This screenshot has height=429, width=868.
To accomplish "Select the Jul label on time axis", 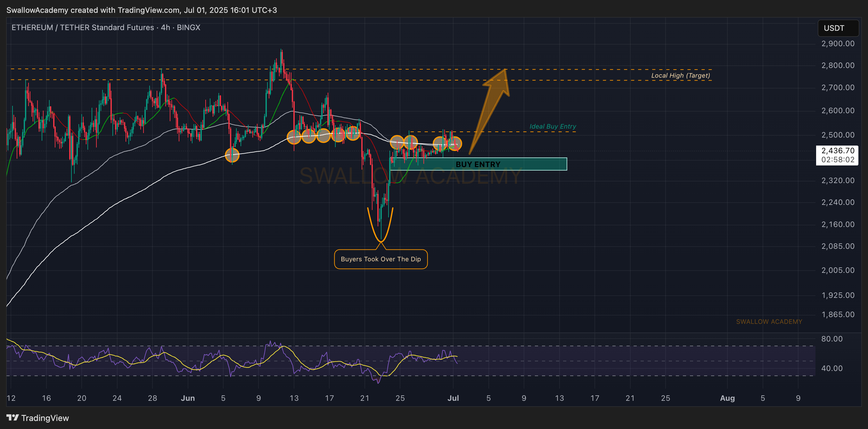I will pos(453,398).
